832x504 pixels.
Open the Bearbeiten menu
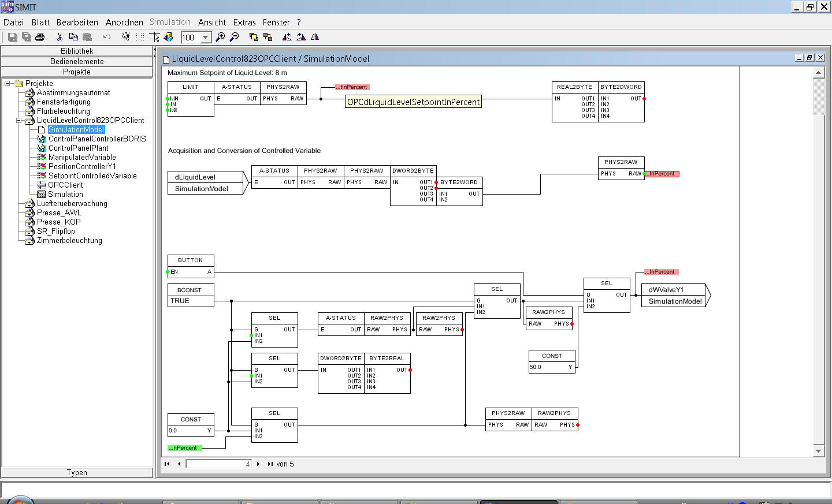click(x=77, y=23)
